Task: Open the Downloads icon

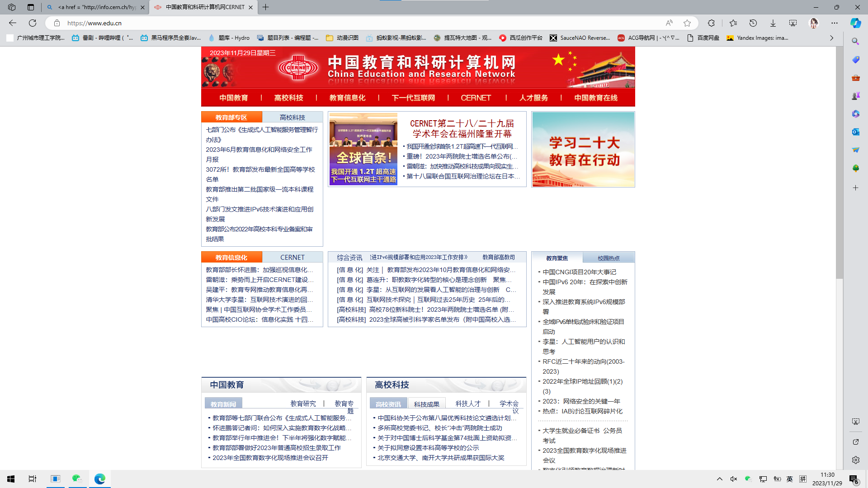Action: tap(773, 23)
